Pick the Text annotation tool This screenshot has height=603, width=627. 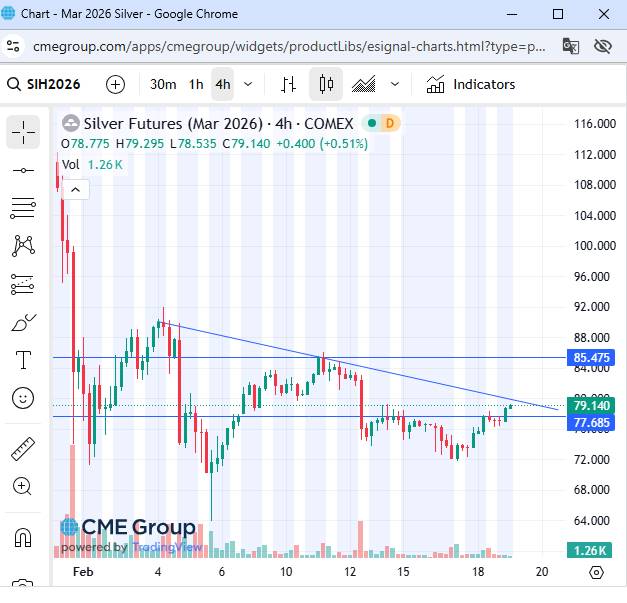click(23, 360)
